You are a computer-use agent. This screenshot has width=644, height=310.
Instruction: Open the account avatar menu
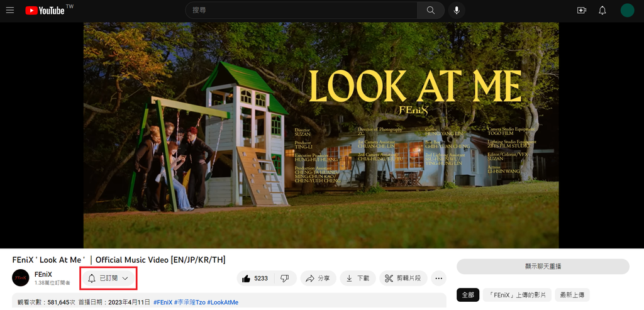627,10
